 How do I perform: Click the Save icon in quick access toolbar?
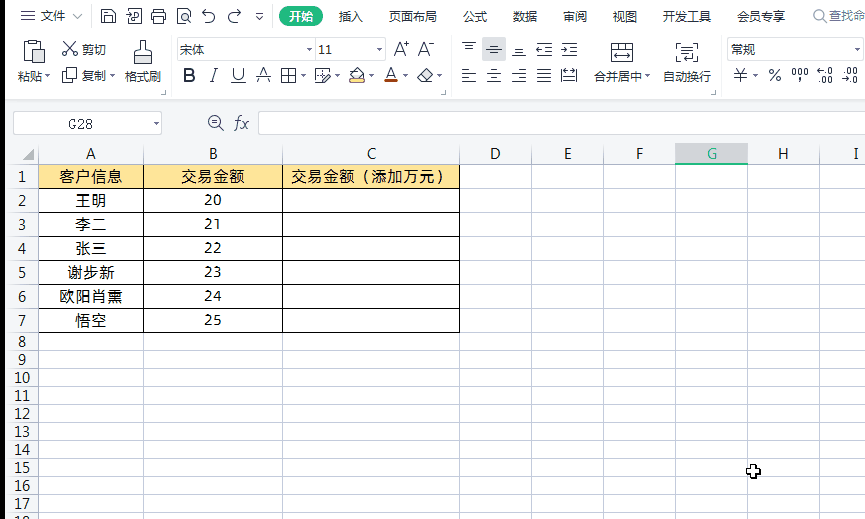(x=108, y=16)
